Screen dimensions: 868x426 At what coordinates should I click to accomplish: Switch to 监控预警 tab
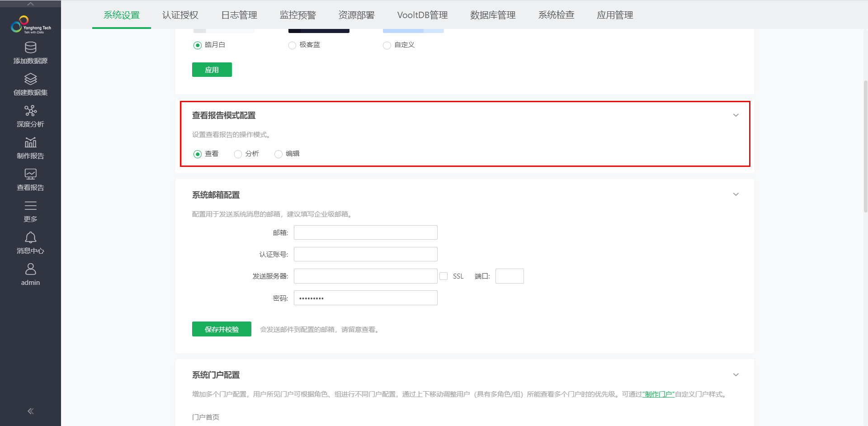(297, 15)
